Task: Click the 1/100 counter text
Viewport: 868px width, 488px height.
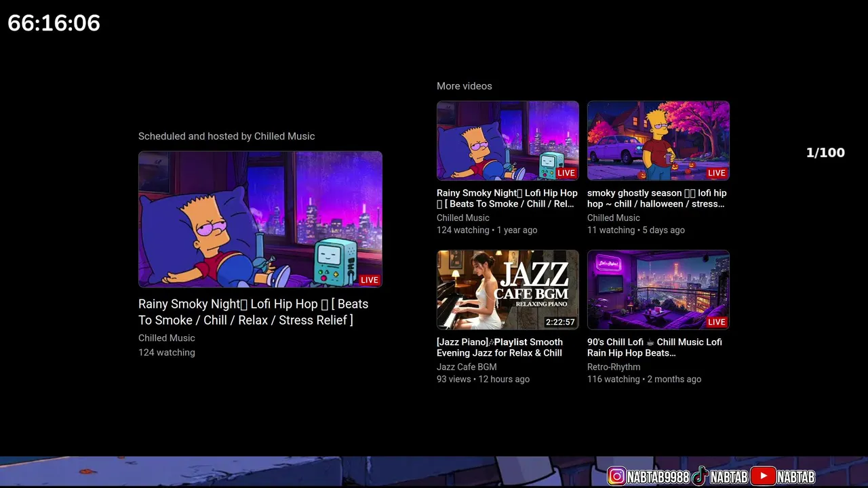Action: point(825,152)
